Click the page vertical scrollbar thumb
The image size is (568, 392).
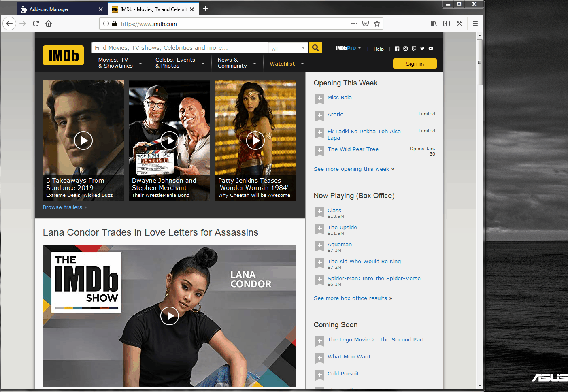(480, 62)
